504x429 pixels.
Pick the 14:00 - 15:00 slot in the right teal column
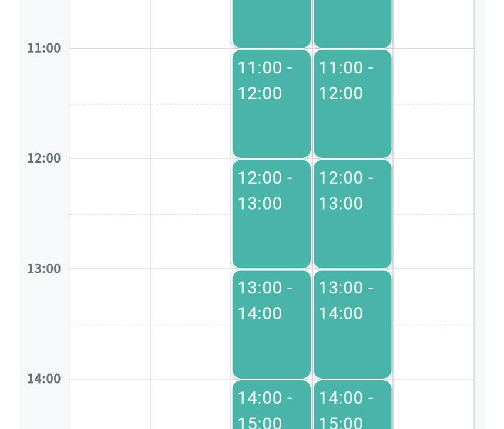tap(352, 404)
